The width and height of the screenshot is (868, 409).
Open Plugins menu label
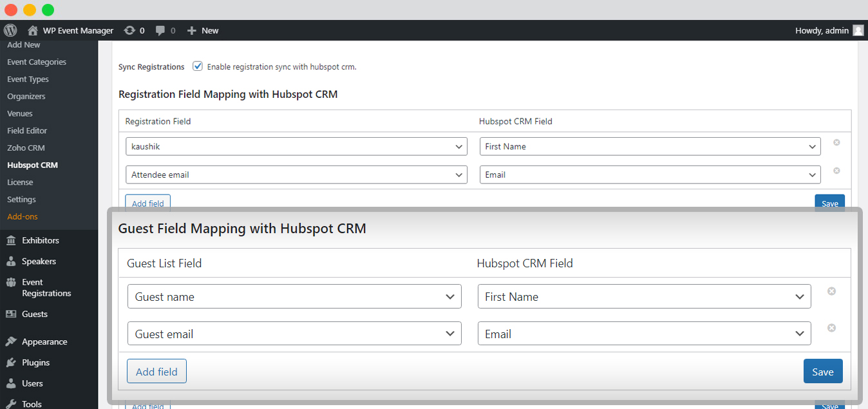point(36,363)
